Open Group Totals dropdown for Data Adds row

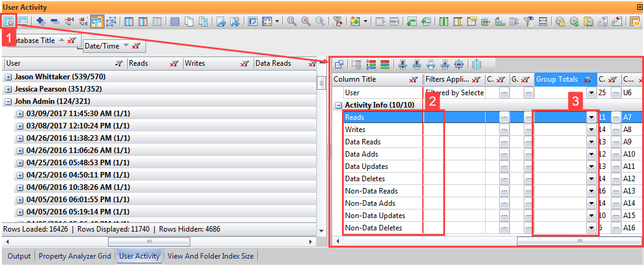pos(591,154)
